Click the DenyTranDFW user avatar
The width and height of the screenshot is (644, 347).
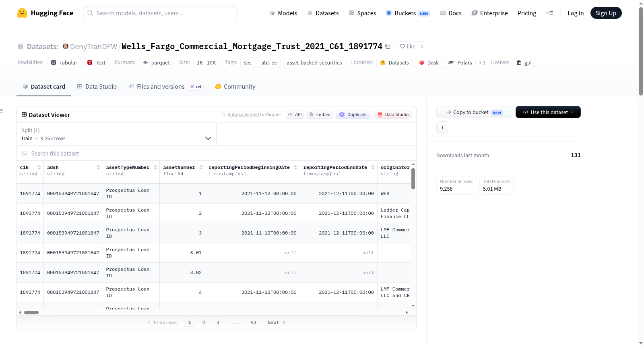tap(66, 46)
